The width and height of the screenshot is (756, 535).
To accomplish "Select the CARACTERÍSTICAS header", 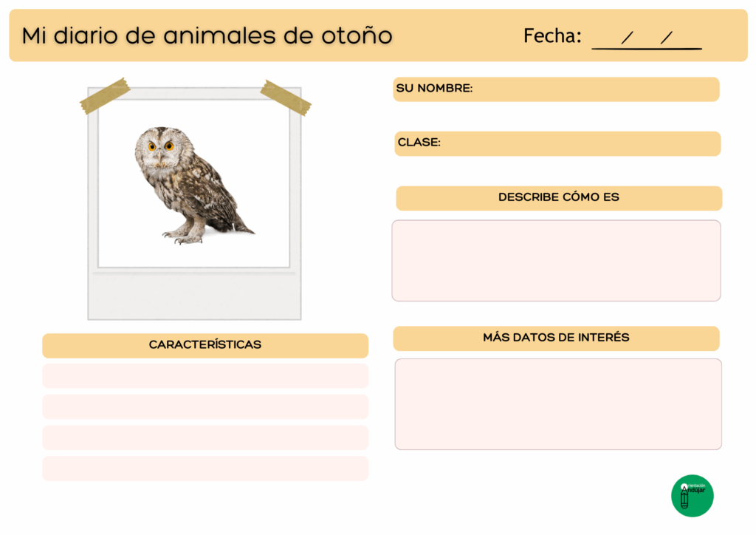I will (x=205, y=345).
